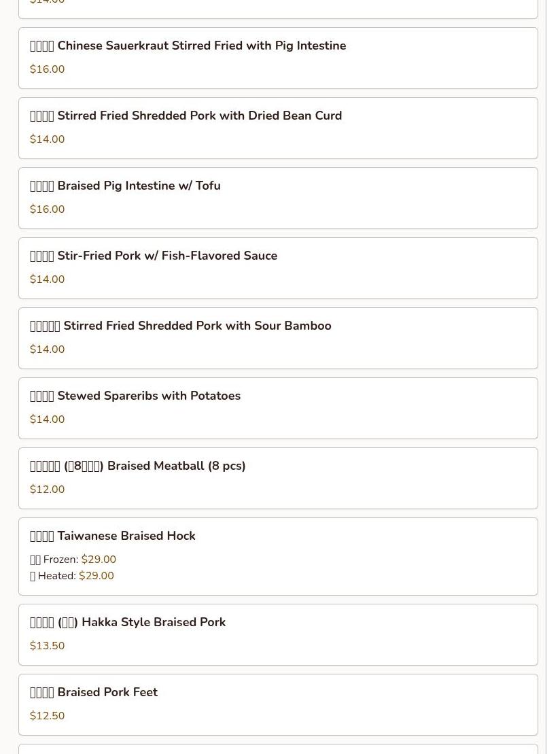Click the $16.00 price under Sauerkraut dish
560x754 pixels.
coord(47,69)
